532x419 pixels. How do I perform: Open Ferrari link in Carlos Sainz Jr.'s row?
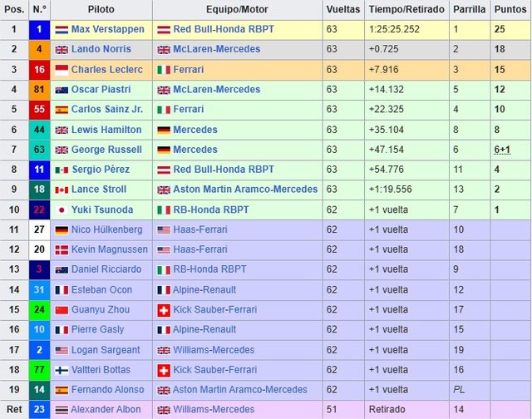[189, 109]
